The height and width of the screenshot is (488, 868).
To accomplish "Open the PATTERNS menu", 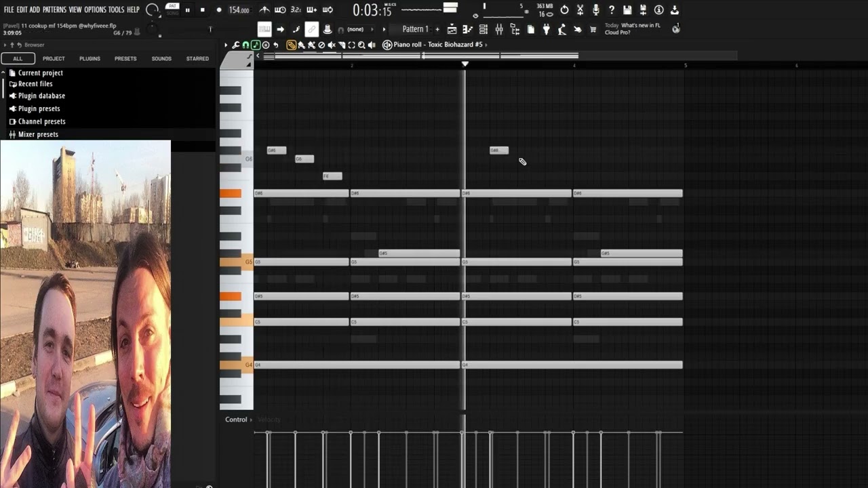I will click(54, 9).
